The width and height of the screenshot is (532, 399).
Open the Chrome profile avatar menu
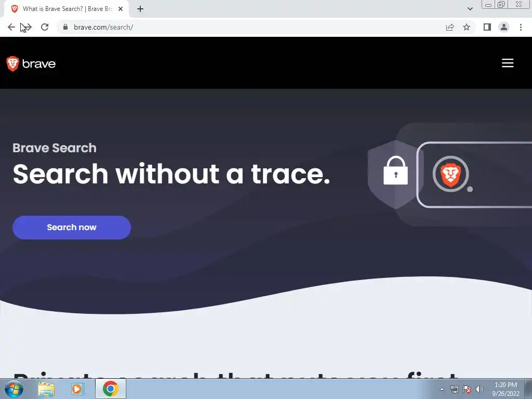coord(504,27)
